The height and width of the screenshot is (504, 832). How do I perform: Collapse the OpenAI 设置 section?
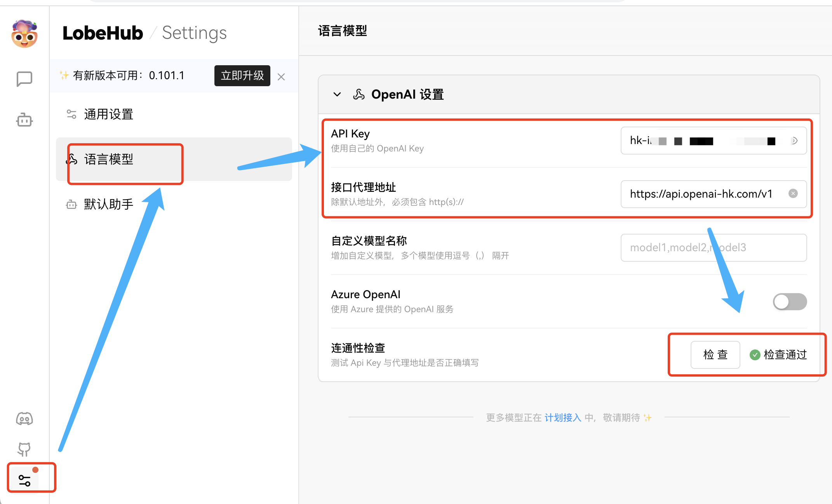tap(337, 94)
